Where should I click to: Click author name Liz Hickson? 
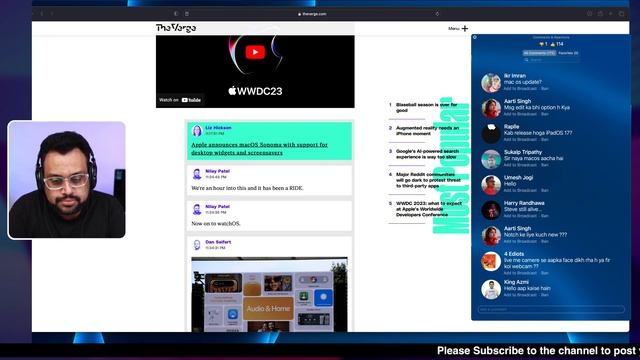click(218, 128)
